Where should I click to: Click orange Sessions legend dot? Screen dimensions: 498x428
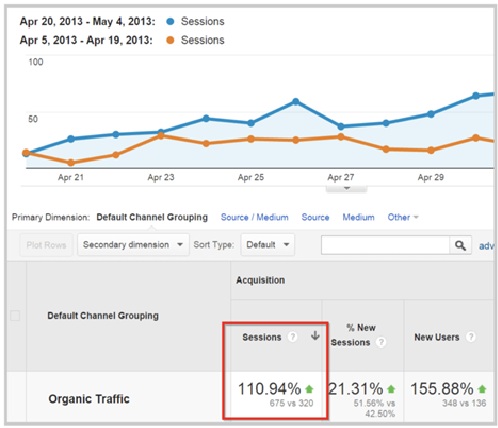pyautogui.click(x=170, y=40)
